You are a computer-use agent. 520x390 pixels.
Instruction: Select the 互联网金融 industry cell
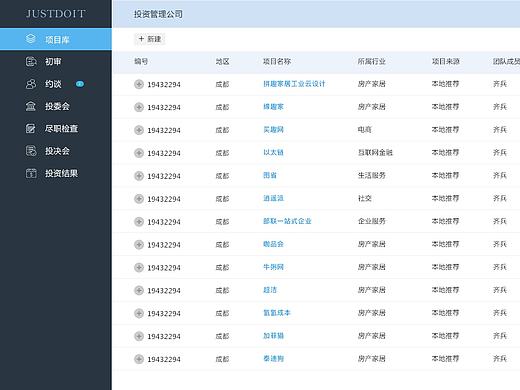pyautogui.click(x=375, y=153)
